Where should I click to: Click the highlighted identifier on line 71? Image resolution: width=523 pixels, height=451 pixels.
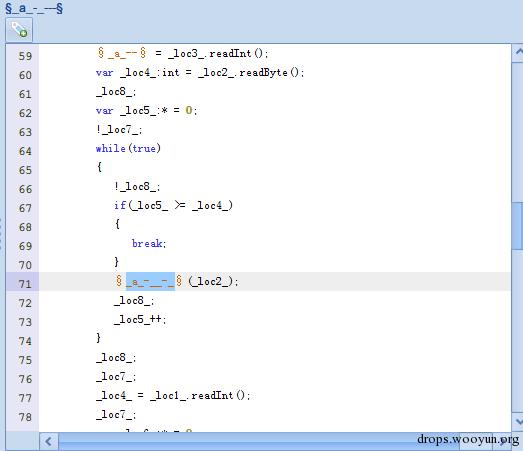150,282
